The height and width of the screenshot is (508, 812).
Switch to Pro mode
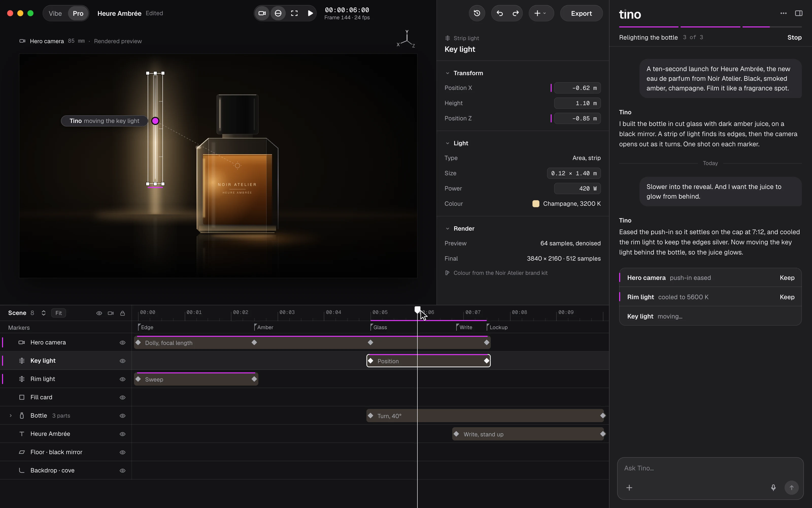[78, 13]
